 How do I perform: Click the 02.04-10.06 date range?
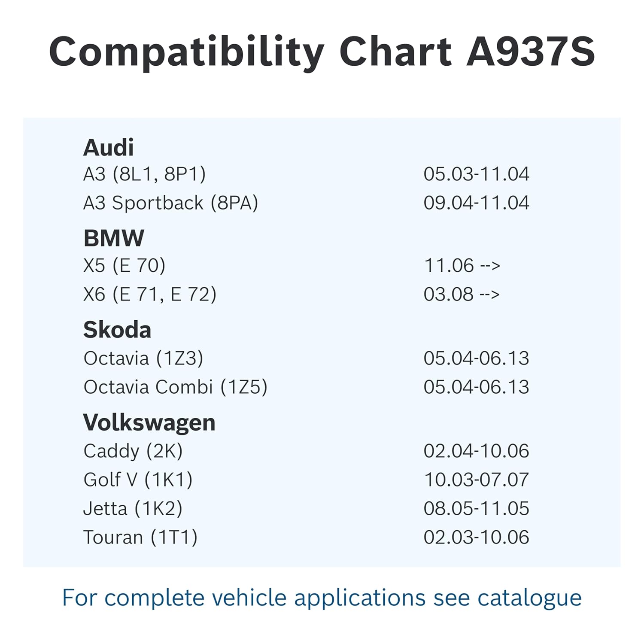coord(476,451)
